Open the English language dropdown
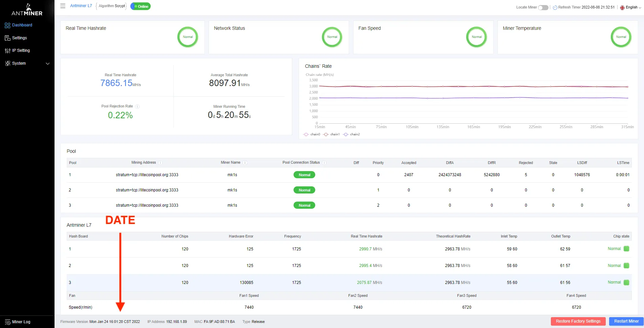644x328 pixels. tap(633, 7)
